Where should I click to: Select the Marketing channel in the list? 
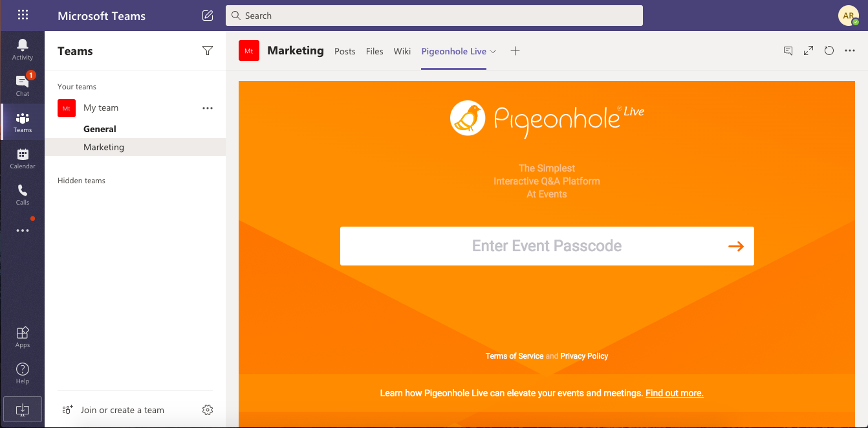point(135,147)
